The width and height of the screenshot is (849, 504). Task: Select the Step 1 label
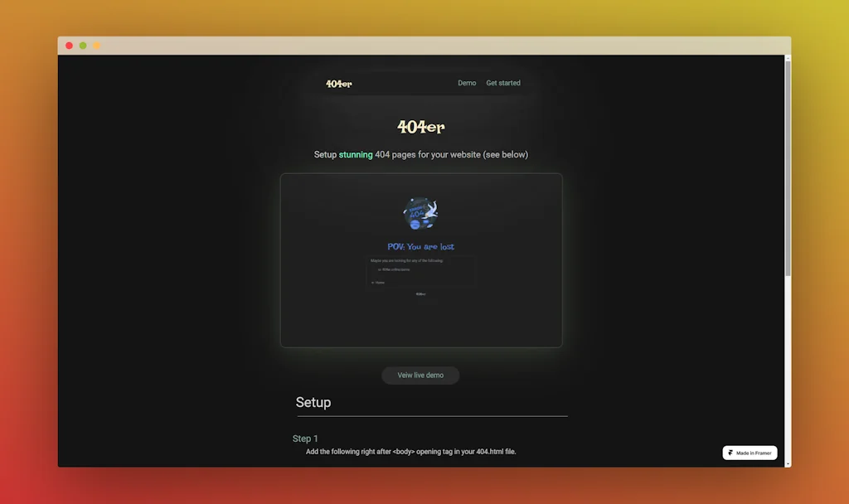pyautogui.click(x=306, y=438)
